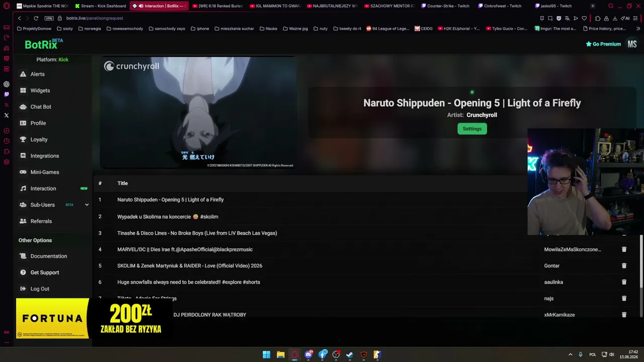Switch to the Counter-Strike - Twitch tab
The image size is (644, 362).
coord(446,6)
